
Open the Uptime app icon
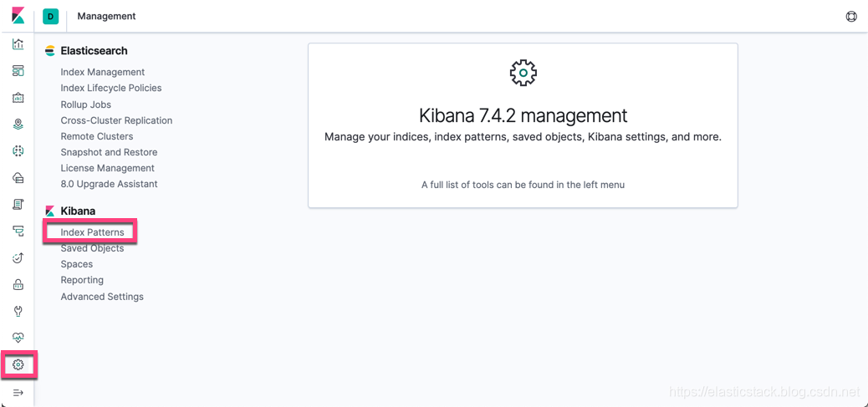pos(18,257)
